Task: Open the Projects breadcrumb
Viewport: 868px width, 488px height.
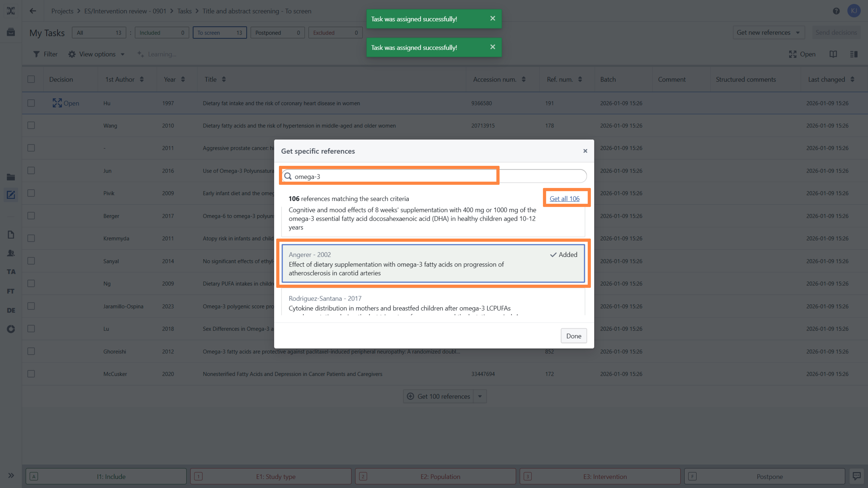Action: click(x=62, y=11)
